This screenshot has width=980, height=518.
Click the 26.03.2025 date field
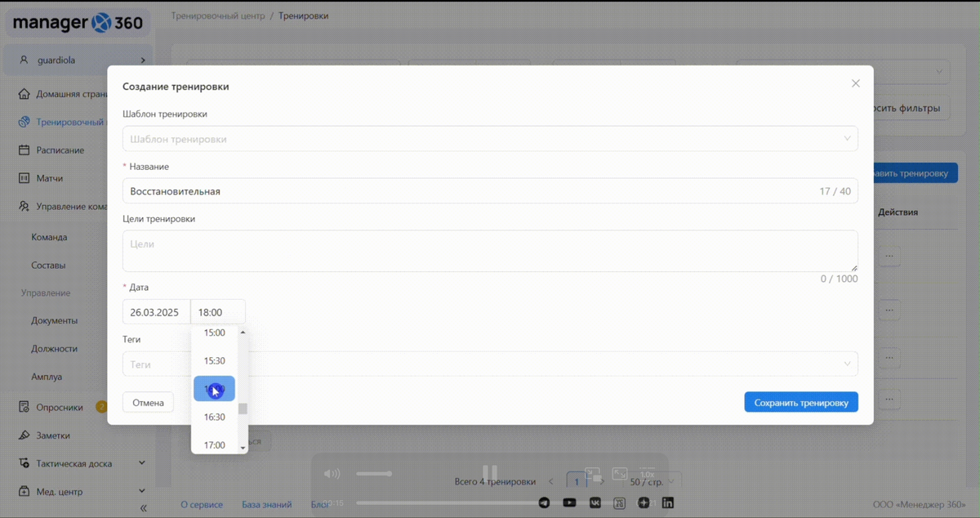(156, 312)
